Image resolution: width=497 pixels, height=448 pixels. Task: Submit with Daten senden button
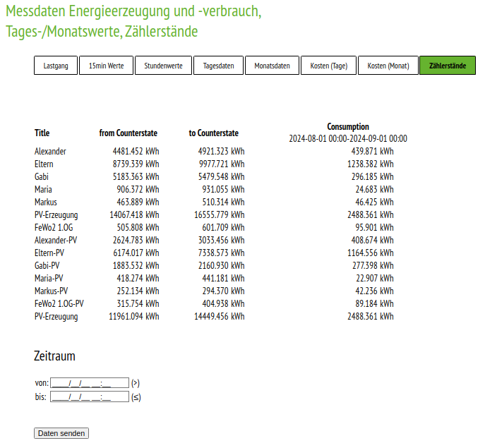(x=61, y=433)
